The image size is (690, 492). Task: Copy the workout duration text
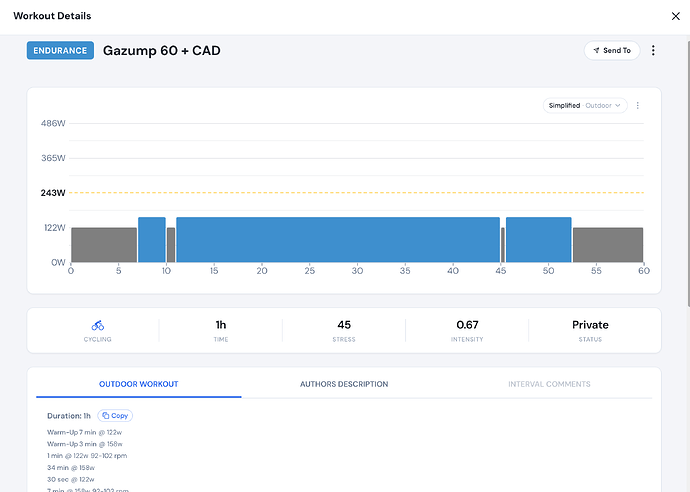(115, 415)
